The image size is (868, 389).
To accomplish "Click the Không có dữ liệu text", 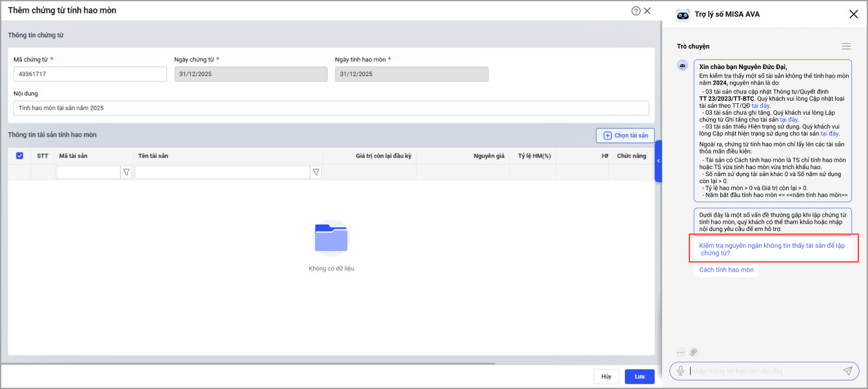I will tap(331, 268).
